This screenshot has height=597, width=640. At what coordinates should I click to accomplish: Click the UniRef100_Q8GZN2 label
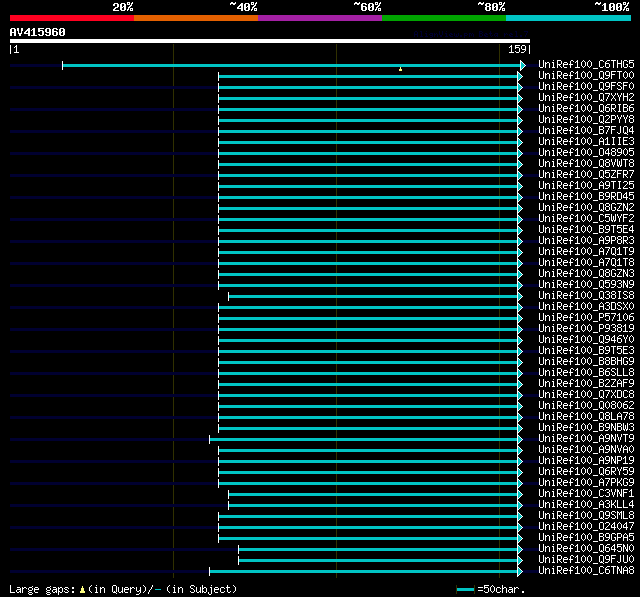[586, 208]
